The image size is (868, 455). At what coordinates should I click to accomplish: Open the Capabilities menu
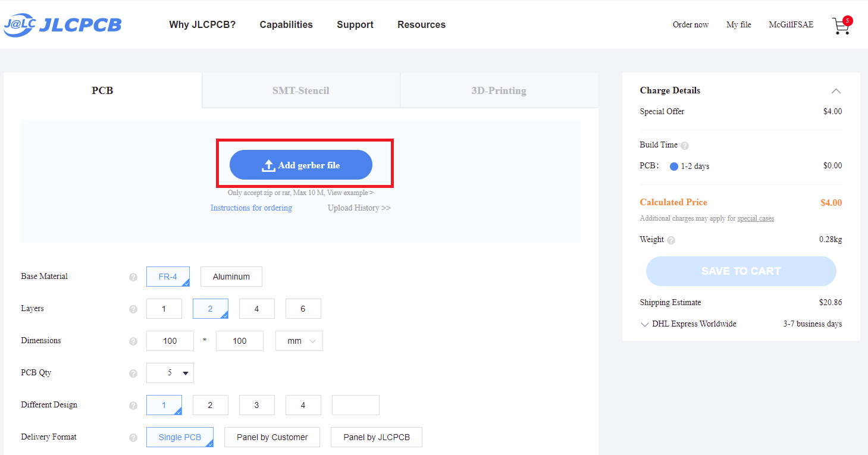point(286,24)
